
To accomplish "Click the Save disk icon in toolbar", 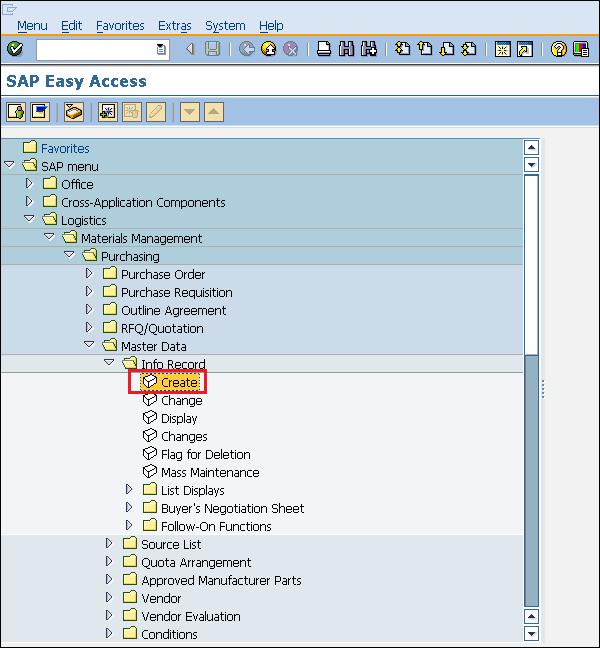I will 212,49.
